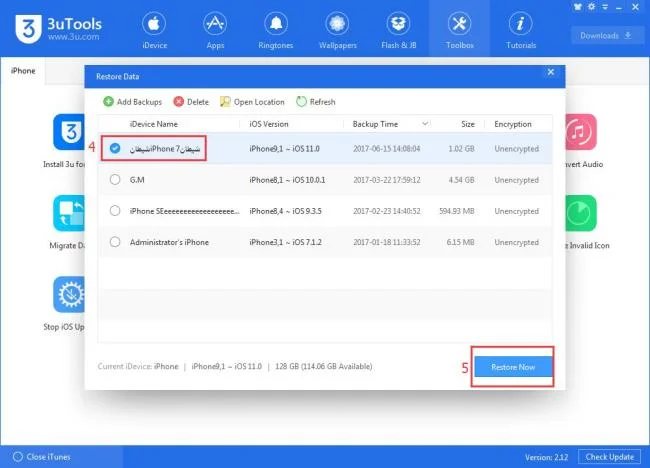Refresh the backup list
The height and width of the screenshot is (468, 650).
tap(316, 102)
